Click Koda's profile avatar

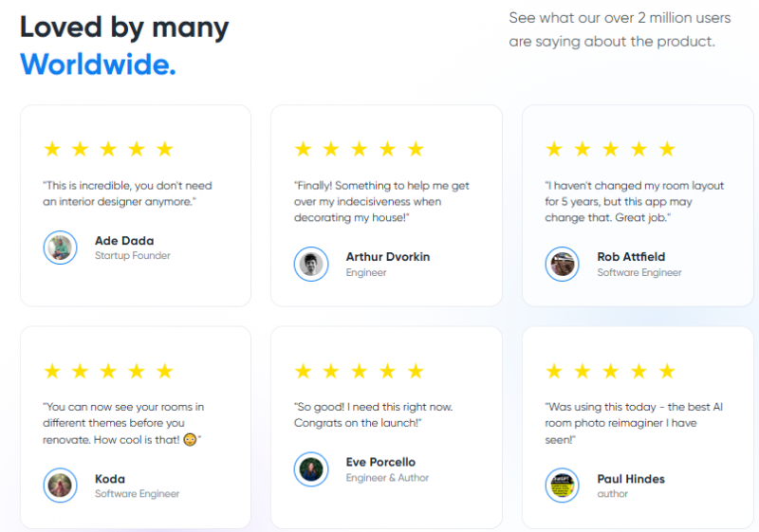(x=60, y=486)
